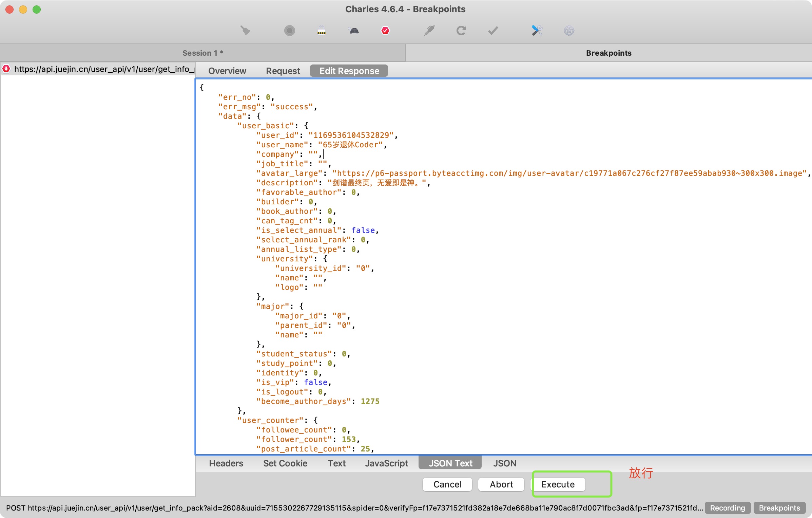This screenshot has height=518, width=812.
Task: Click the Cancel button
Action: coord(447,484)
